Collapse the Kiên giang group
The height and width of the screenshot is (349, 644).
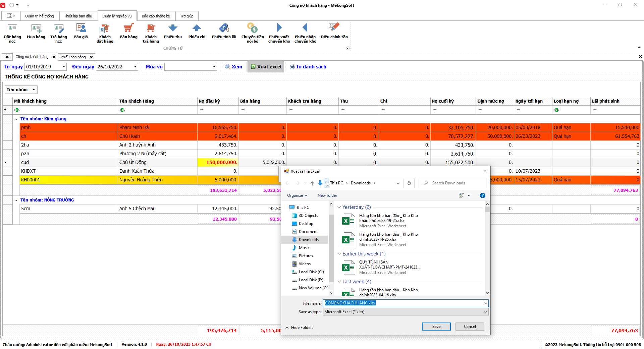16,119
